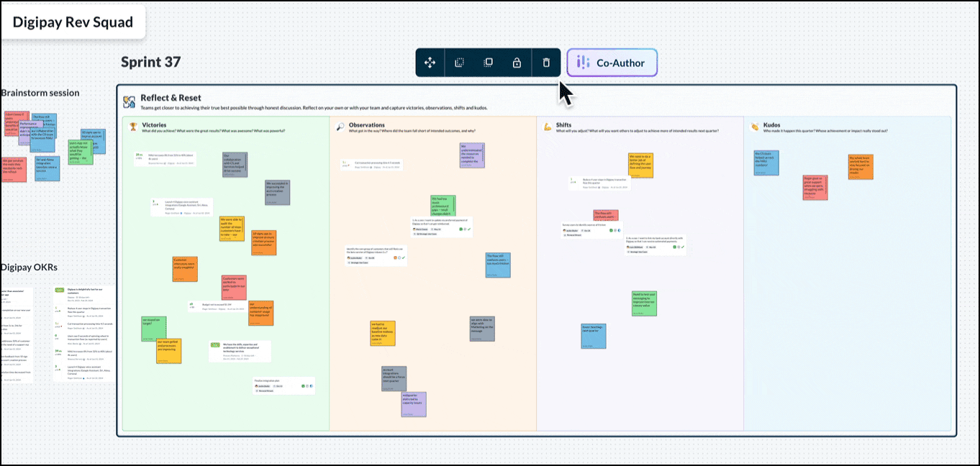Click the Reflect & Reset title
The height and width of the screenshot is (466, 980).
171,98
